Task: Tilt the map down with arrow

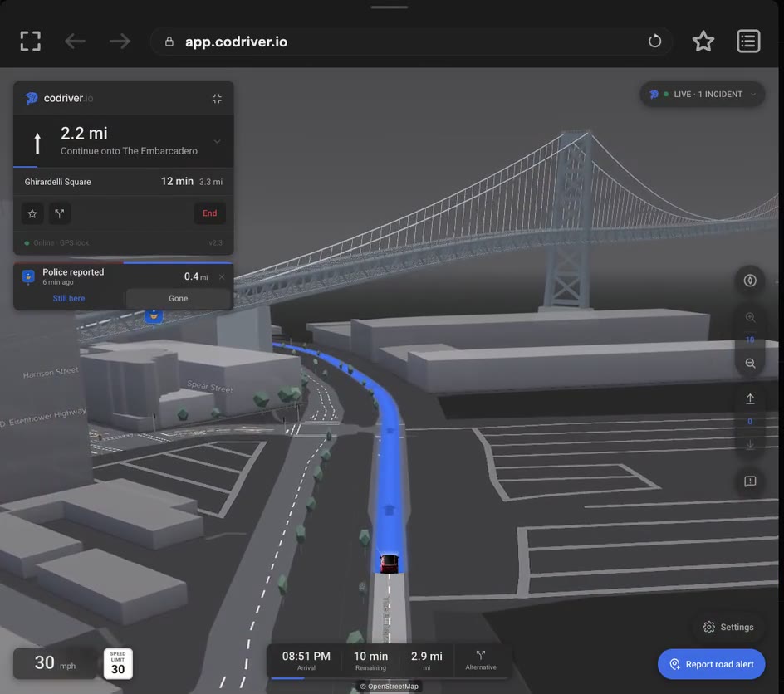Action: 750,444
